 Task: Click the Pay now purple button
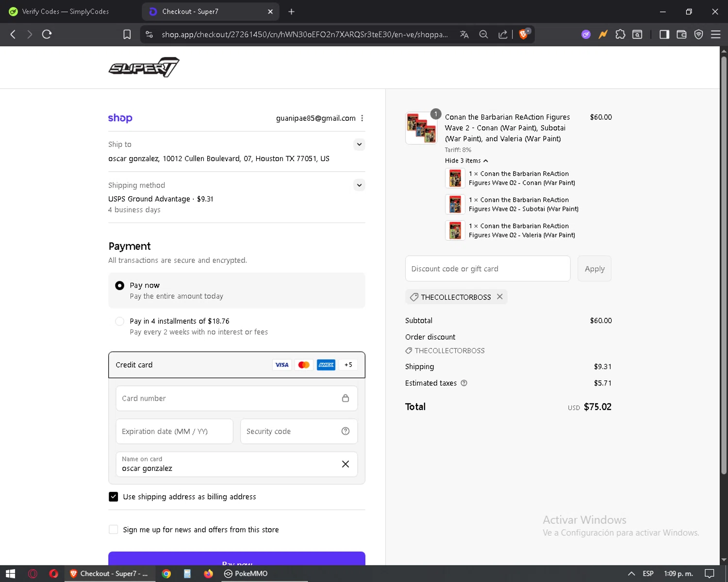coord(237,559)
